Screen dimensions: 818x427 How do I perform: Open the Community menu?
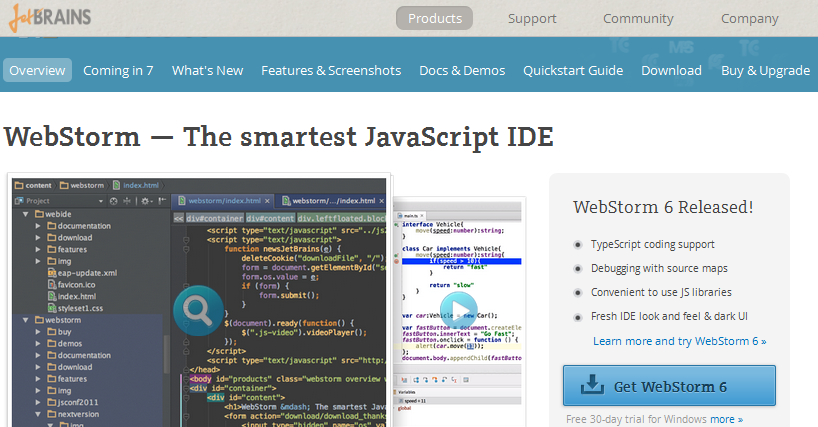(x=638, y=19)
